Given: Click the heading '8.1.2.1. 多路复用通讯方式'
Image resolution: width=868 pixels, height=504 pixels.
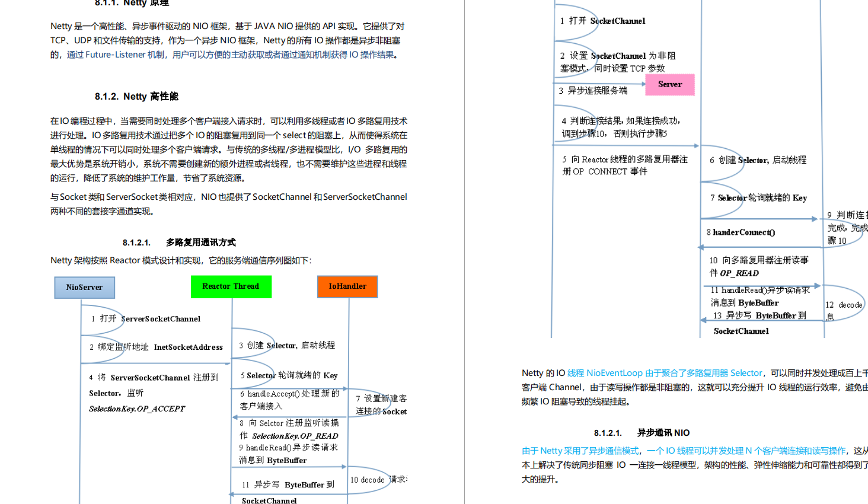Looking at the screenshot, I should (179, 243).
